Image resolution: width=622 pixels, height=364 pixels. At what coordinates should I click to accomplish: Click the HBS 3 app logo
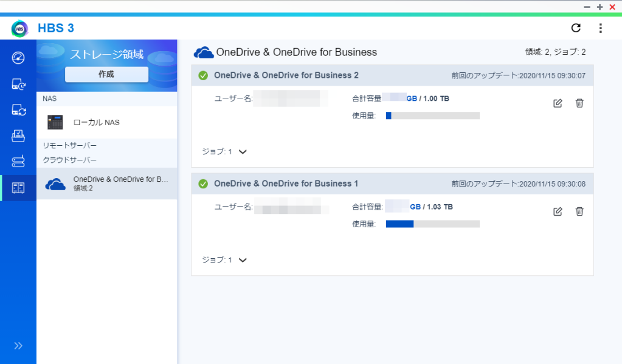pos(19,29)
